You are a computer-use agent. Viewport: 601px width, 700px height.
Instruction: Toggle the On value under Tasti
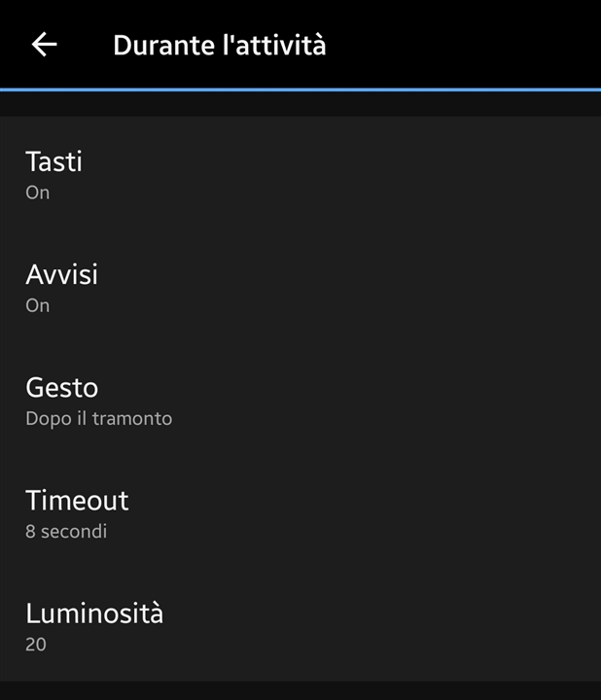click(38, 192)
